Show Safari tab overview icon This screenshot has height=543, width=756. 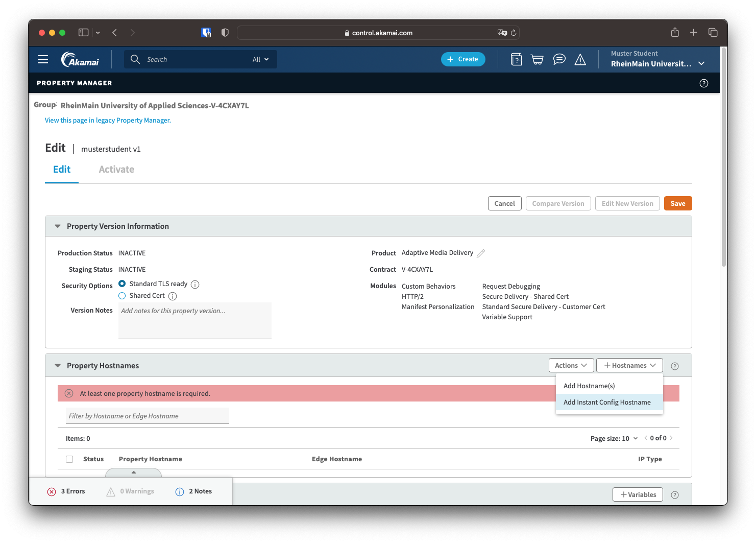click(x=713, y=32)
